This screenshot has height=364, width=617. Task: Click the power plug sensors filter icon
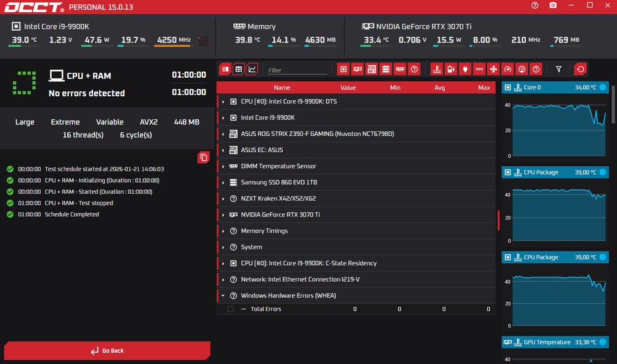pyautogui.click(x=465, y=69)
